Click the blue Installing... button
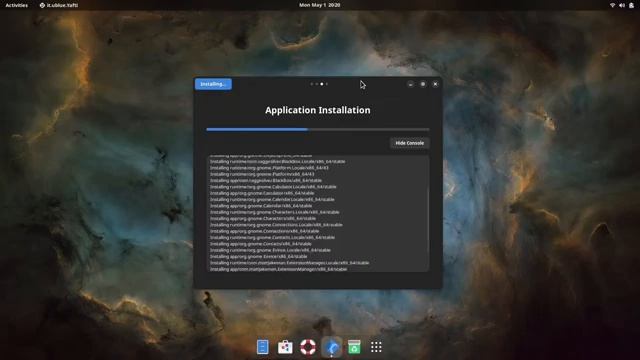Screen dimensions: 640x360 pyautogui.click(x=213, y=84)
